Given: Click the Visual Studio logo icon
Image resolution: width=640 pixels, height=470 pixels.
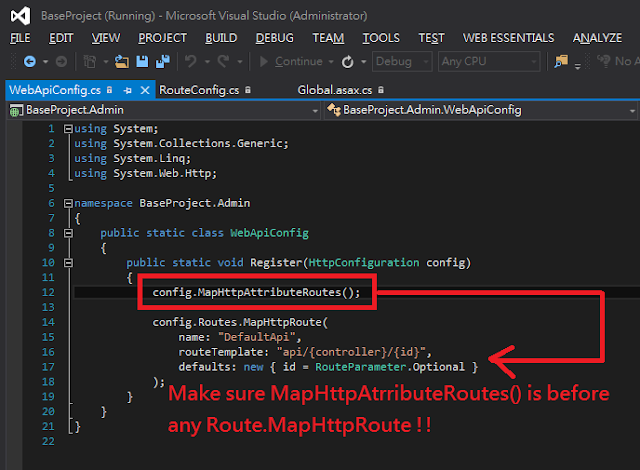Looking at the screenshot, I should tap(20, 16).
